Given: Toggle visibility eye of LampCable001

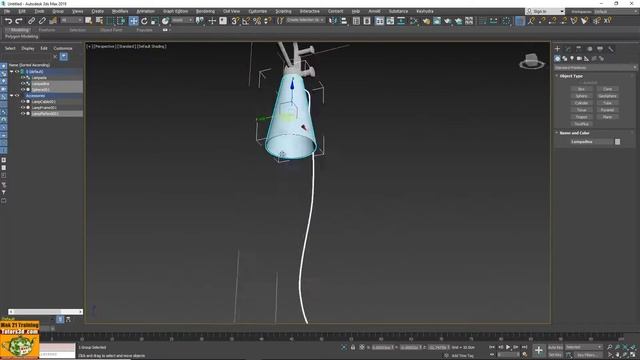Looking at the screenshot, I should tap(23, 102).
